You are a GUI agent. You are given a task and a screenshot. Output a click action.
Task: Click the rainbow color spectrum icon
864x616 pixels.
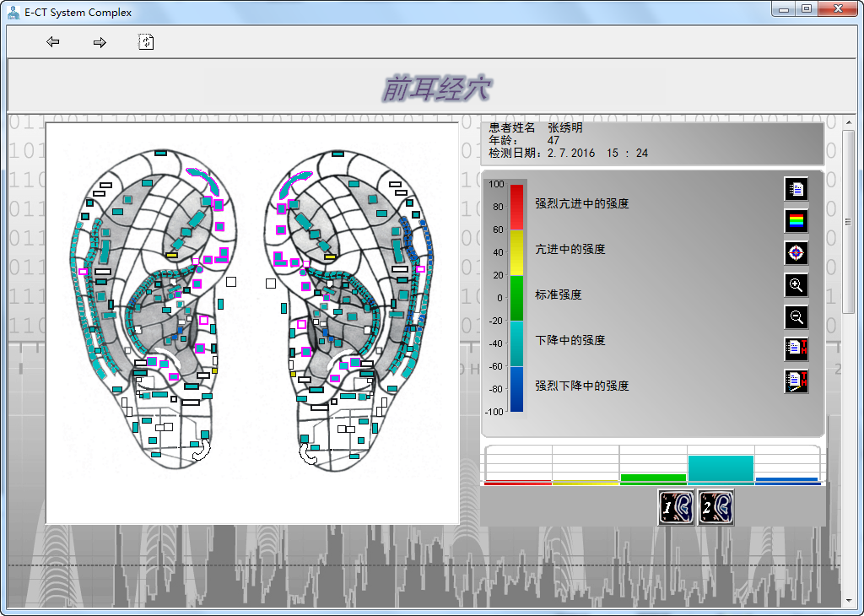point(796,221)
